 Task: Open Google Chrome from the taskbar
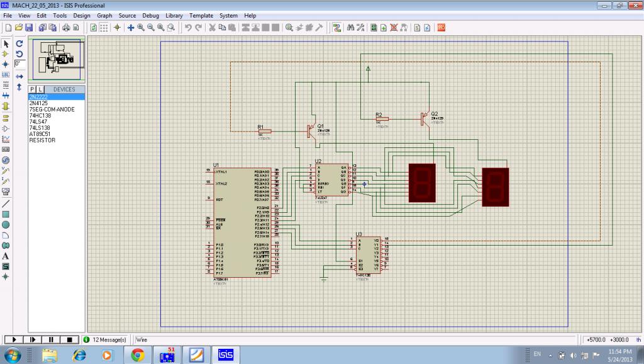click(138, 355)
